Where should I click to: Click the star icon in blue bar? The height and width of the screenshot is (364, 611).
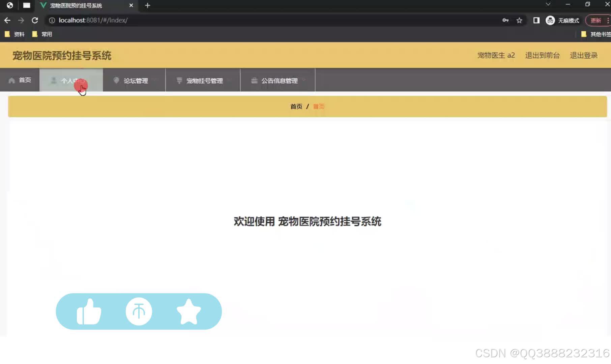click(x=189, y=311)
